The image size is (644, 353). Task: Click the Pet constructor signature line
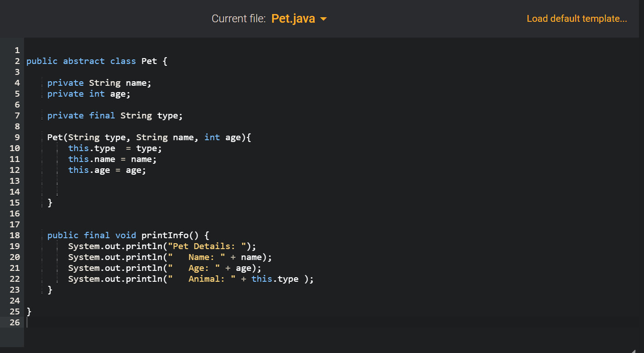pyautogui.click(x=149, y=137)
